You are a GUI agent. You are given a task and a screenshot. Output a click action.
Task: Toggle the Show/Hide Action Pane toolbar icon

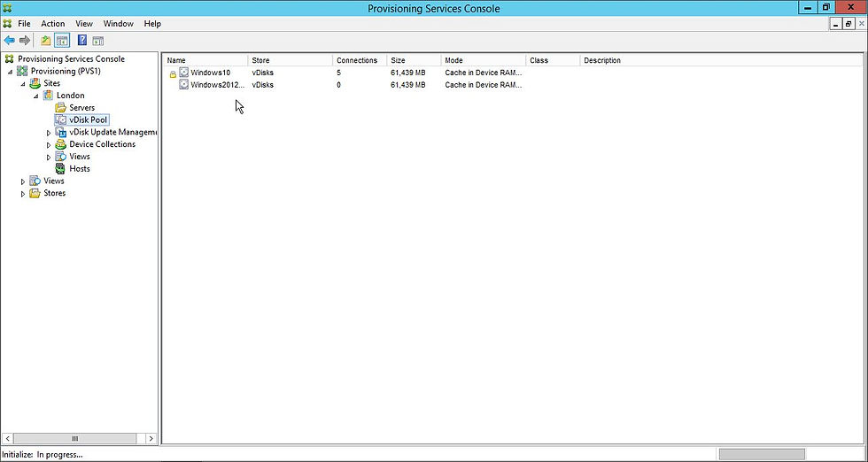coord(98,41)
